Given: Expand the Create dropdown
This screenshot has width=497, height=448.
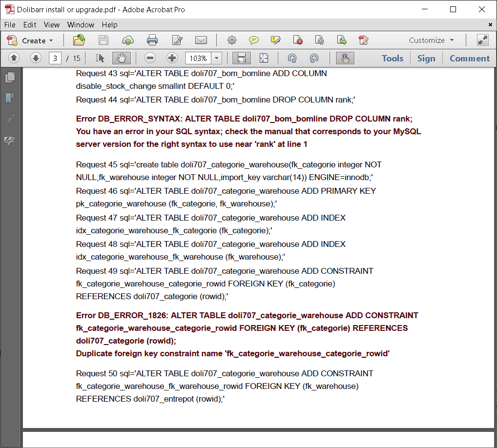Looking at the screenshot, I should 51,41.
